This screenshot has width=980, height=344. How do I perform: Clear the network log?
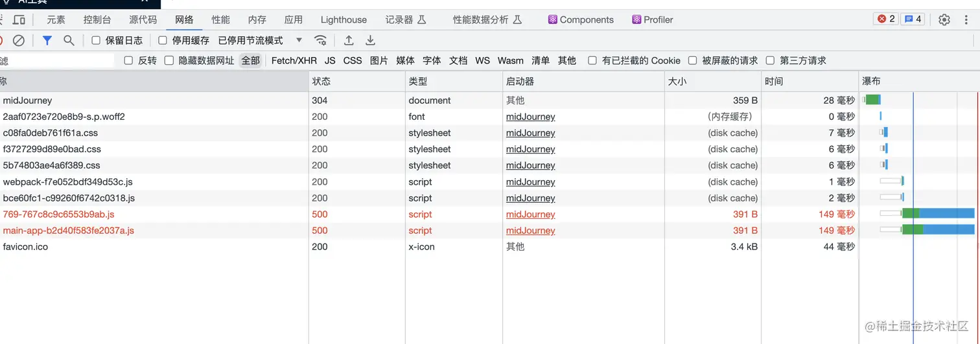click(19, 40)
